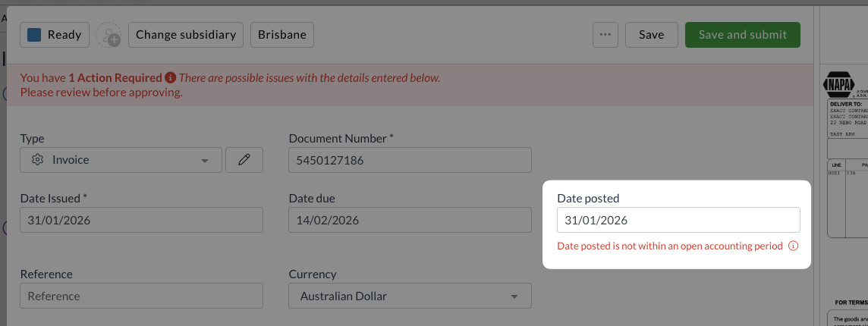
Task: Click the blue square status indicator
Action: (34, 35)
